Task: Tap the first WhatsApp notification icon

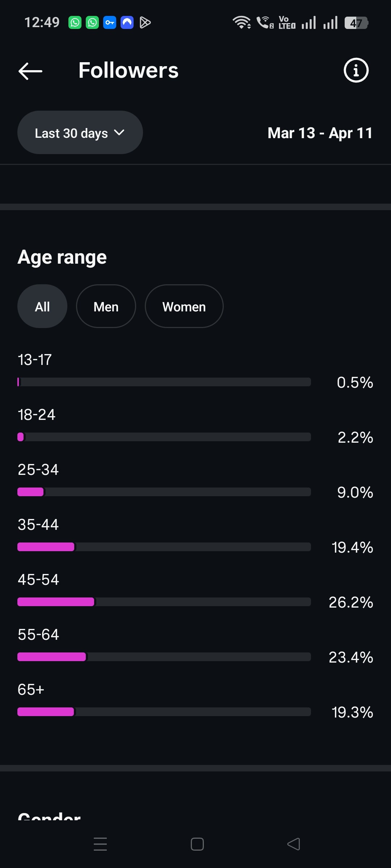Action: [x=75, y=22]
